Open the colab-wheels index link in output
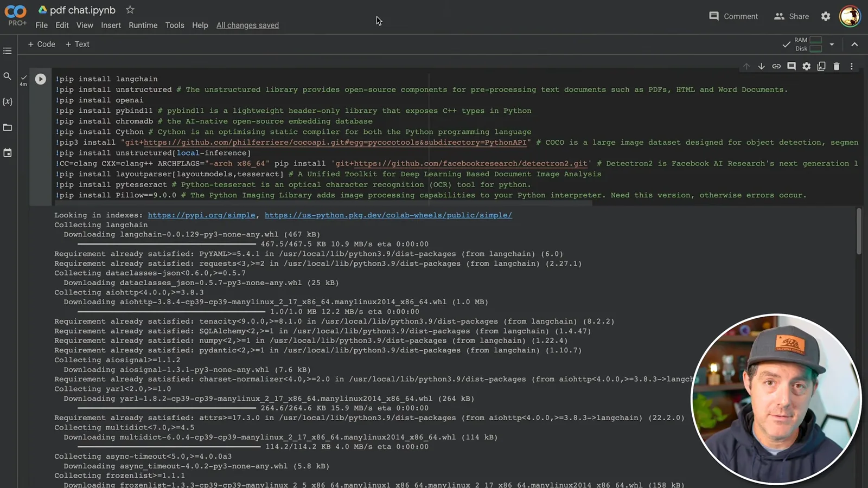Image resolution: width=868 pixels, height=488 pixels. pos(388,215)
